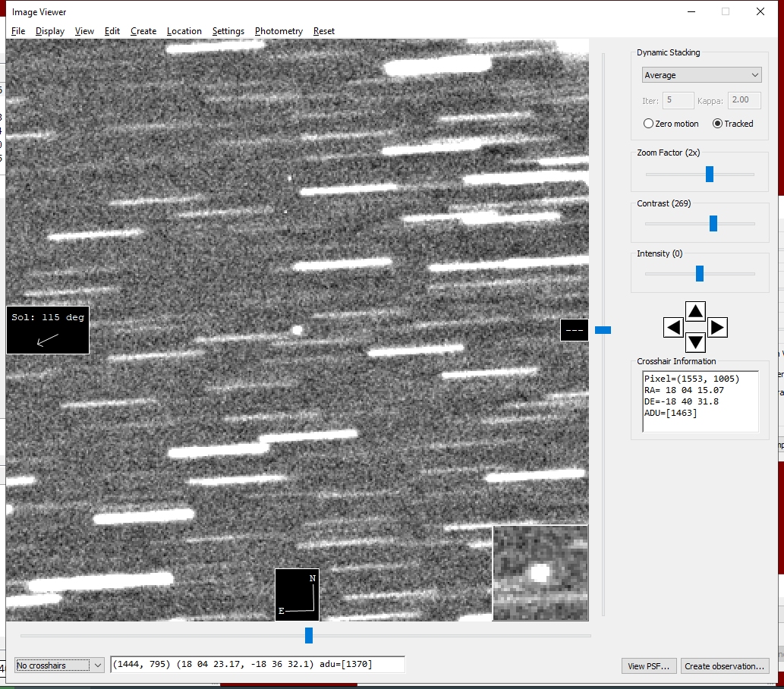Viewport: 784px width, 689px height.
Task: Open the Photometry menu
Action: (x=279, y=31)
